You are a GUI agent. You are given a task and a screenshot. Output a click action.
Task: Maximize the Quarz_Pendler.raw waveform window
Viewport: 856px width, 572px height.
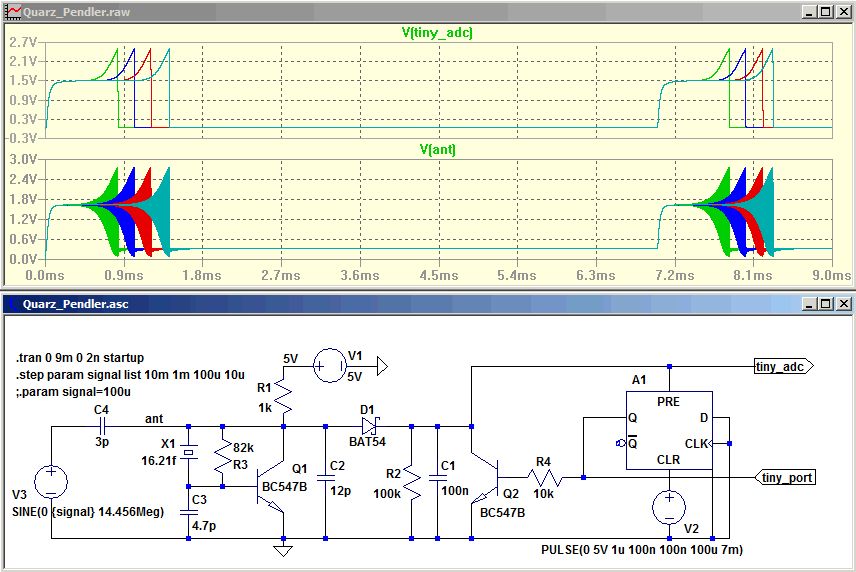click(826, 11)
